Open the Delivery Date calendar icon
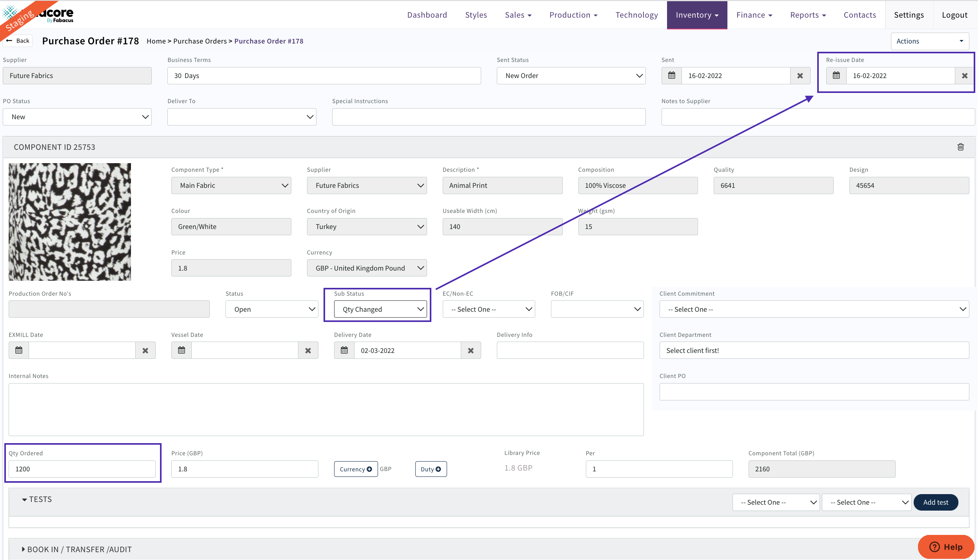 click(344, 350)
